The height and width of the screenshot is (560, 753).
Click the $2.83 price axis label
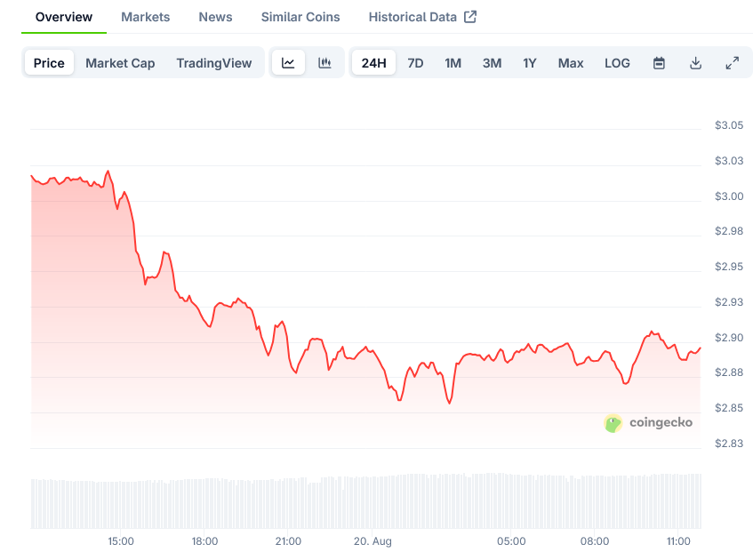point(729,444)
